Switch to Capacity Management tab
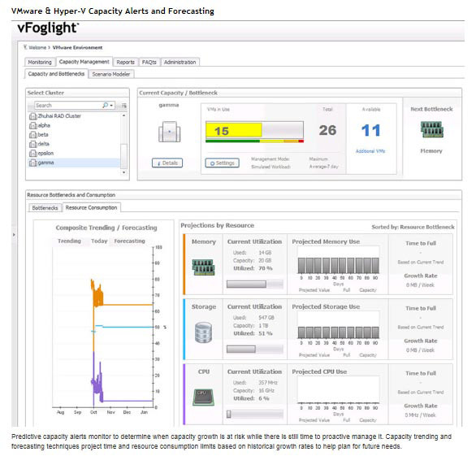Viewport: 476px width, 456px height. coord(84,62)
